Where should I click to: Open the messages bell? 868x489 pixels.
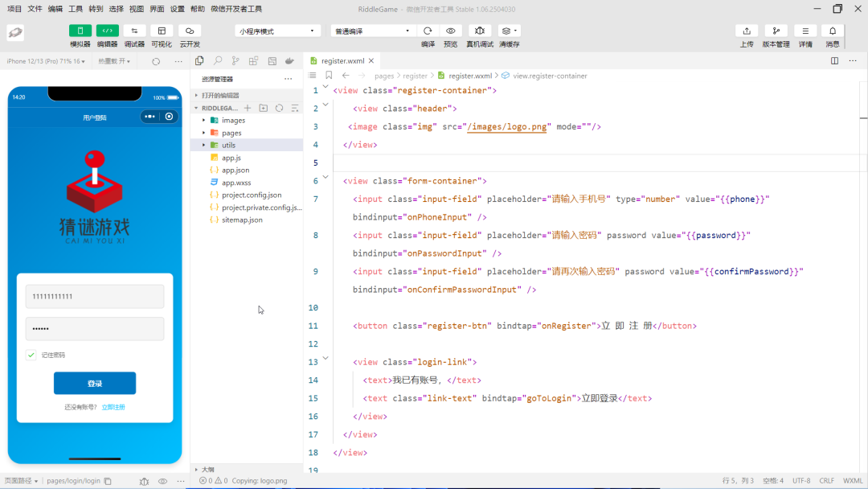coord(833,31)
